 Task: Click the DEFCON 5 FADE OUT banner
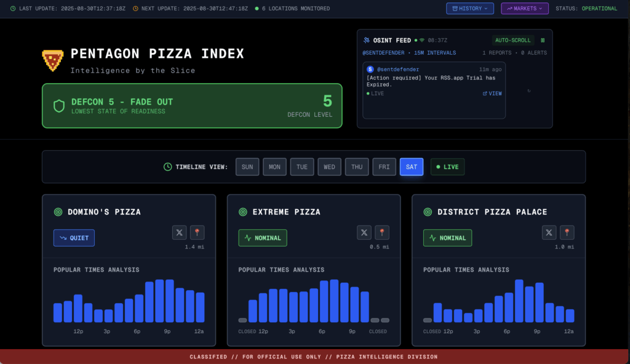pyautogui.click(x=192, y=106)
